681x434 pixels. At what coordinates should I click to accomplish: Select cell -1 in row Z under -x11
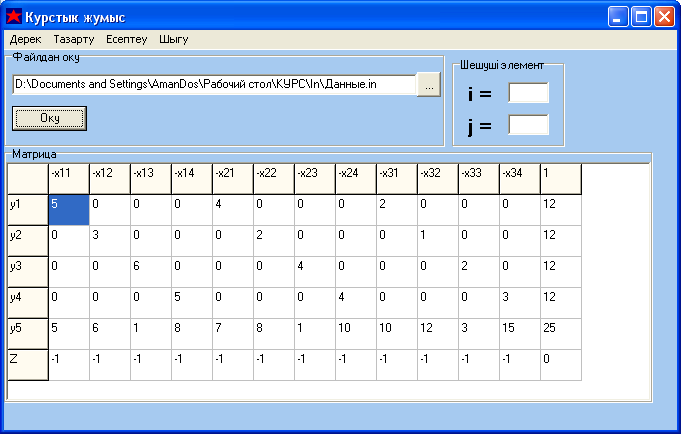tap(69, 365)
